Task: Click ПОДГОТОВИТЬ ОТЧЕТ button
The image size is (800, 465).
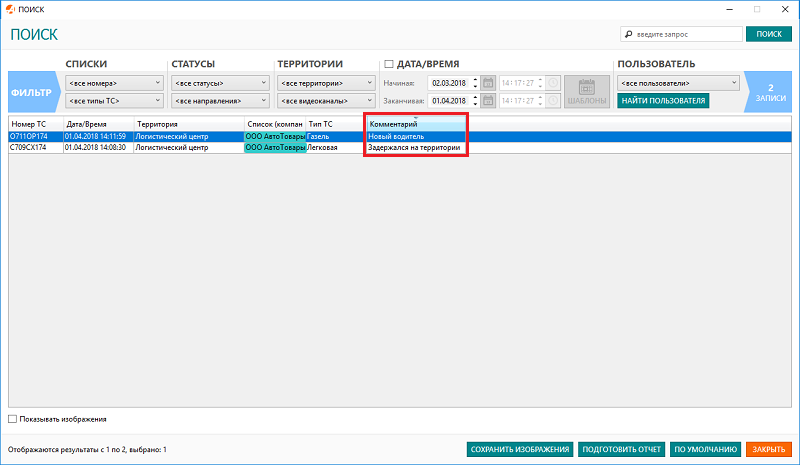Action: click(x=621, y=449)
